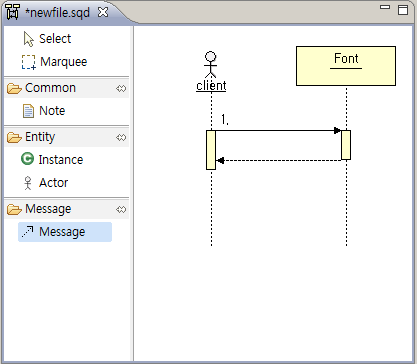
Task: Pin the Entity drawer open
Action: click(x=121, y=137)
